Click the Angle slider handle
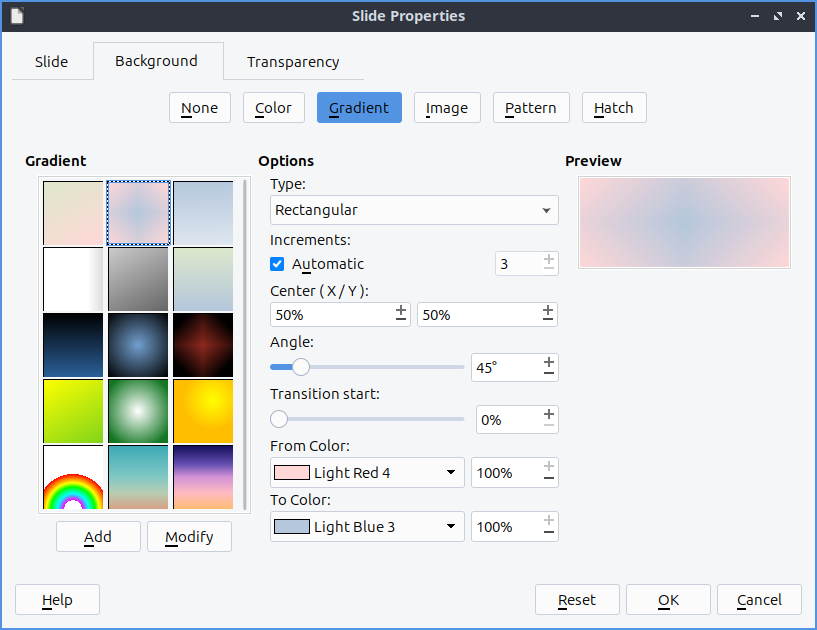This screenshot has width=817, height=630. pyautogui.click(x=300, y=367)
